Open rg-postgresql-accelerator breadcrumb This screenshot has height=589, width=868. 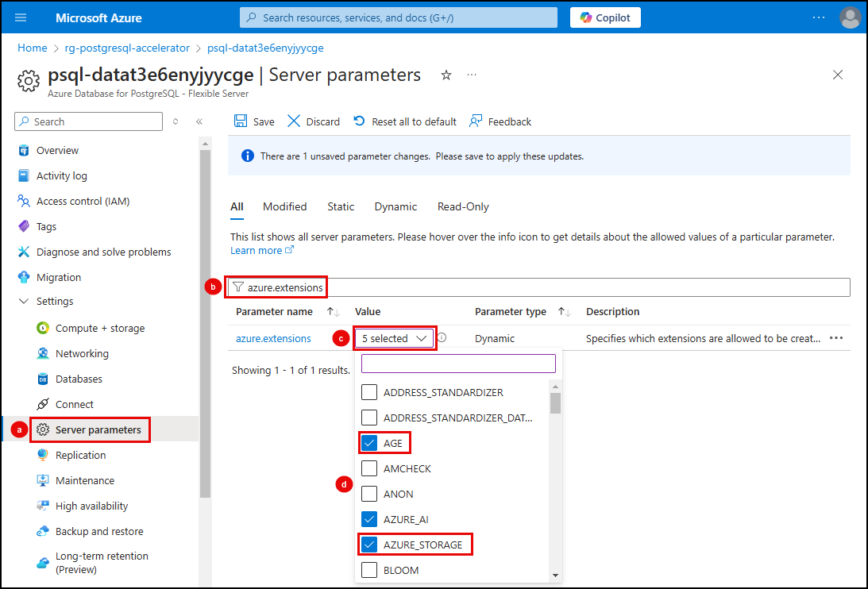tap(127, 48)
